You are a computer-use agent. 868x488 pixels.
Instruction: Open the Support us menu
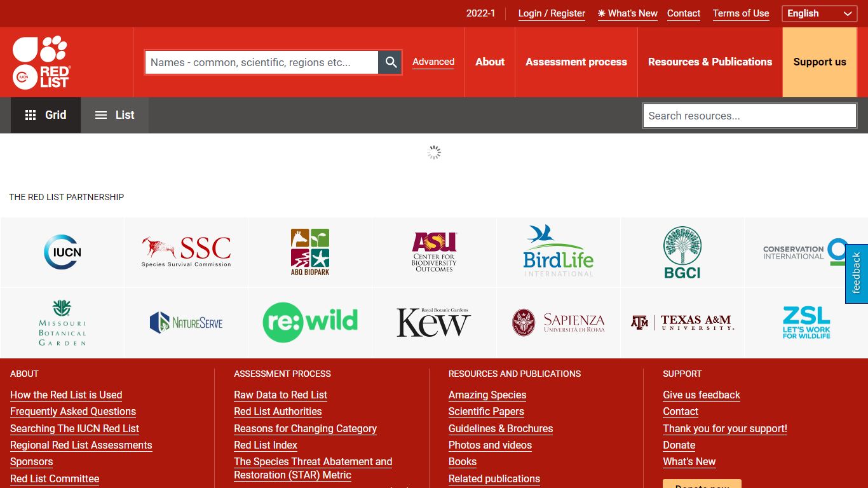(820, 62)
